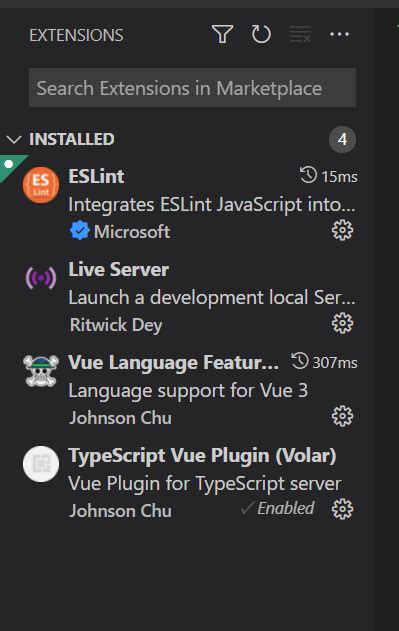The height and width of the screenshot is (631, 399).
Task: Open the TypeScript Vue Plugin (Volar) entry
Action: [x=187, y=483]
